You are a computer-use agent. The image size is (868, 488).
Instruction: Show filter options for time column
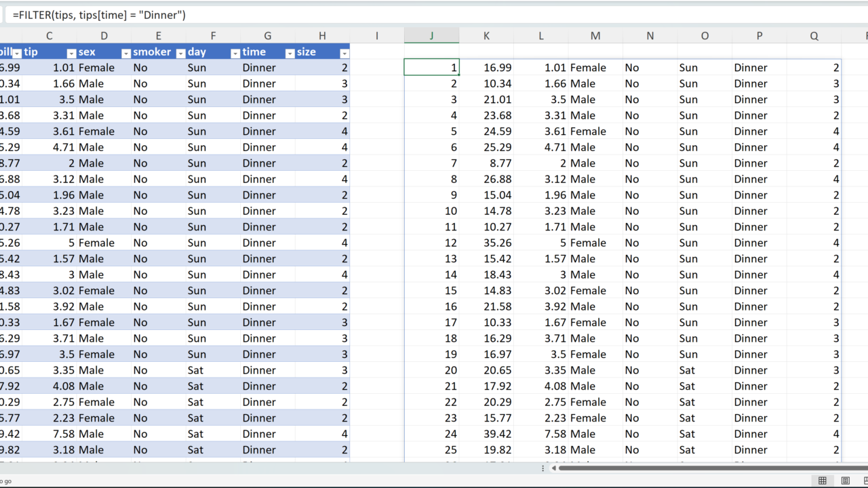click(290, 53)
